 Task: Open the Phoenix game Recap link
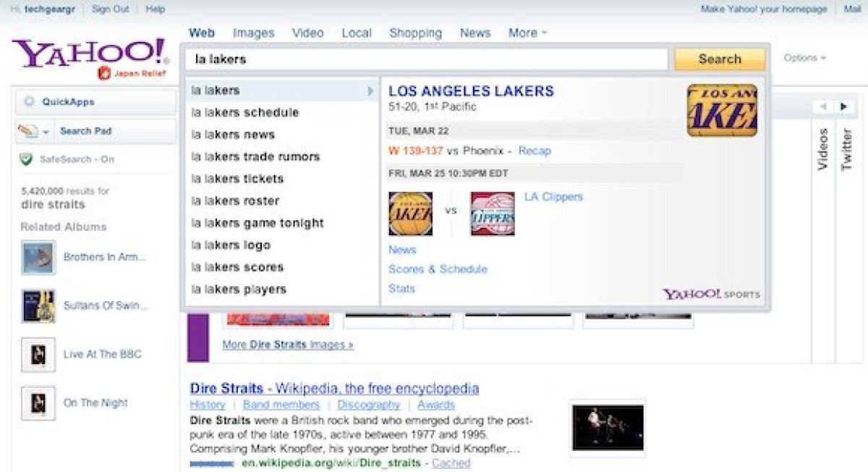535,151
